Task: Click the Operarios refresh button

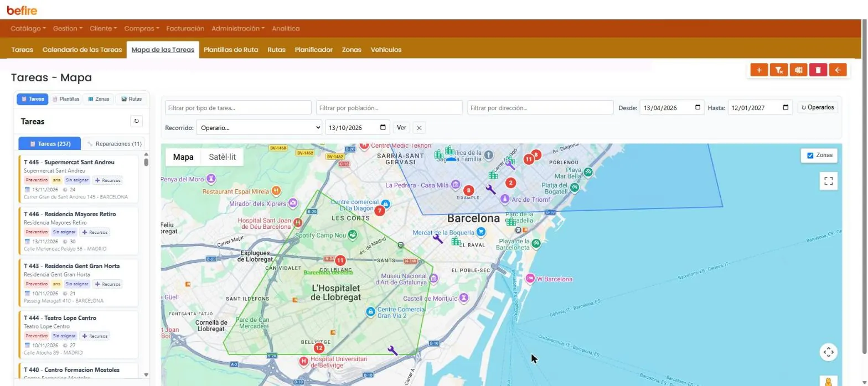Action: [x=818, y=107]
